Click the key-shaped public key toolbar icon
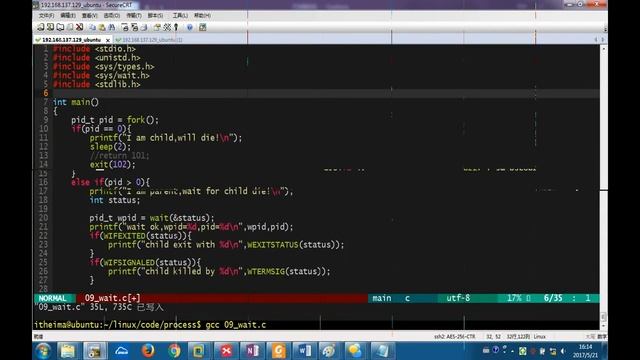The image size is (640, 360). tap(176, 27)
